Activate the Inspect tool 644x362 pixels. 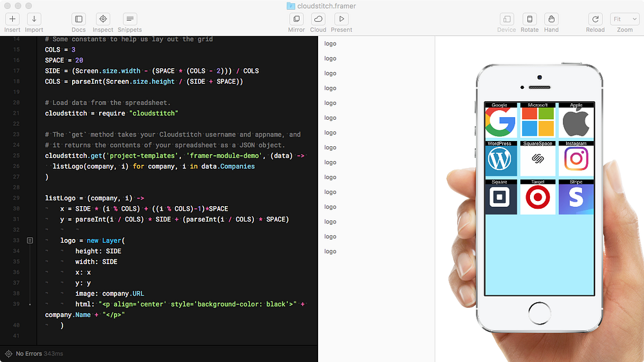[103, 19]
